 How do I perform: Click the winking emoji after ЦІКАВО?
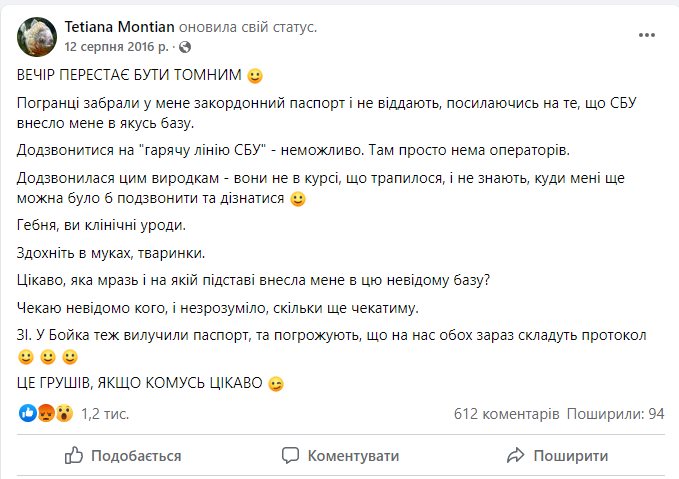[277, 386]
